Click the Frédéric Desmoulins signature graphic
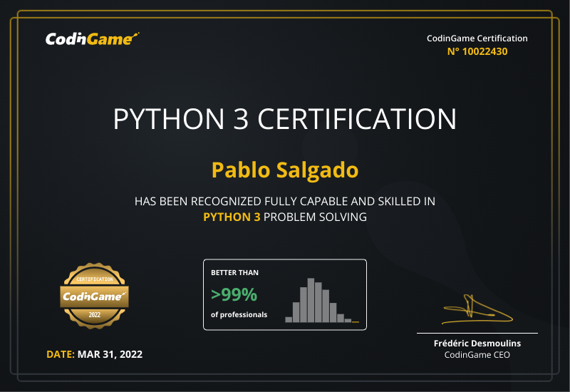 click(477, 309)
